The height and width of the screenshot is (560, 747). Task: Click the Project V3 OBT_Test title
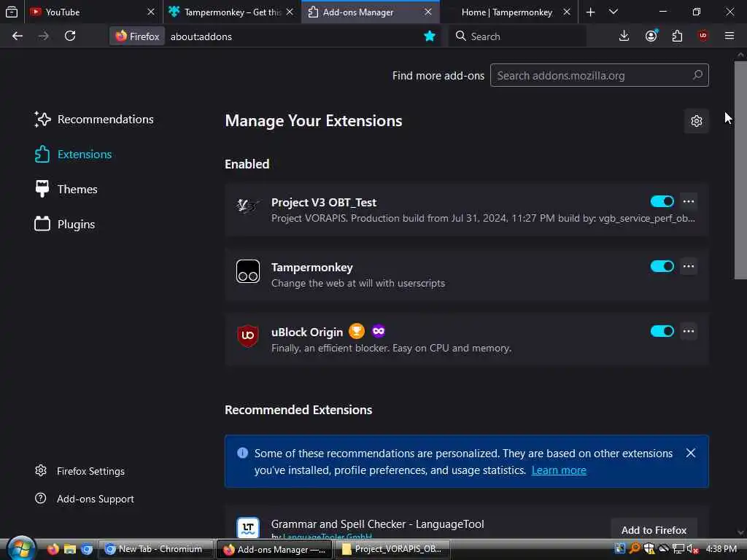pyautogui.click(x=323, y=203)
